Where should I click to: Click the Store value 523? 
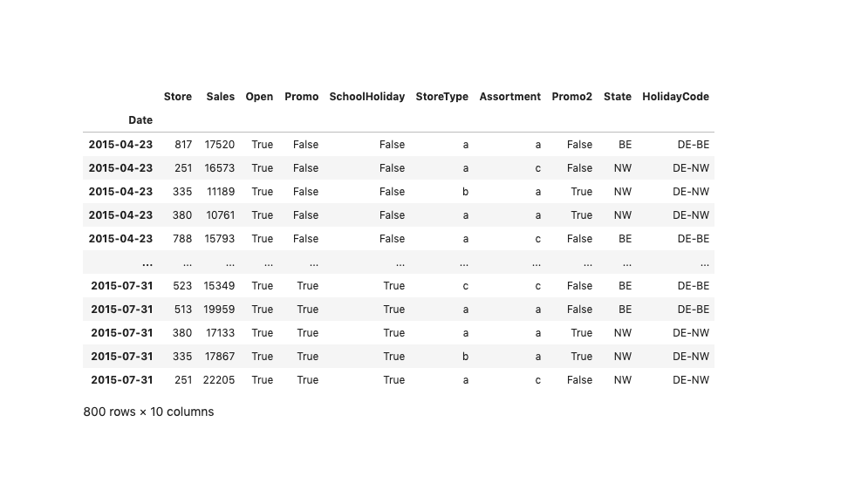coord(183,286)
